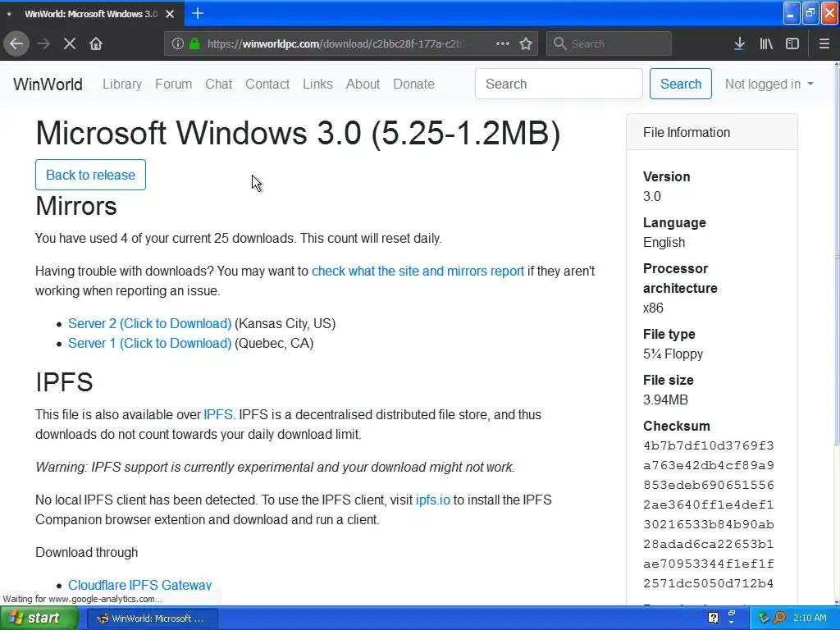Click the magnifier icon in browser search box
840x630 pixels.
click(559, 44)
